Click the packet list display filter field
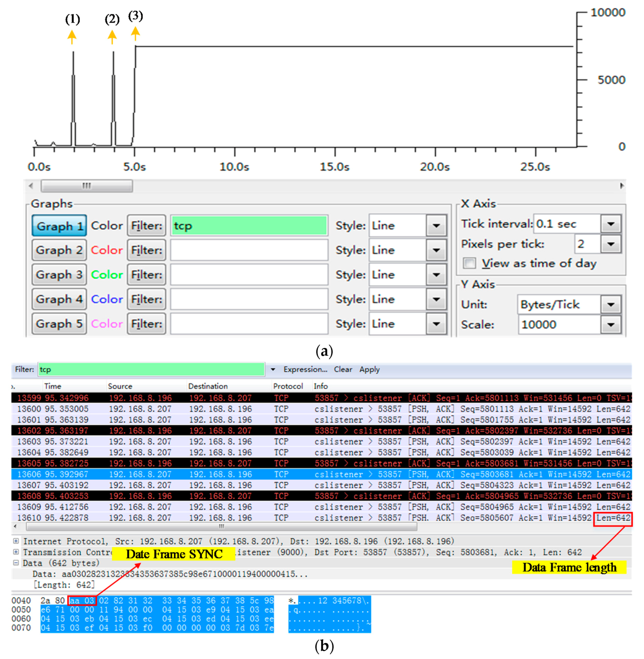644x659 pixels. click(151, 369)
